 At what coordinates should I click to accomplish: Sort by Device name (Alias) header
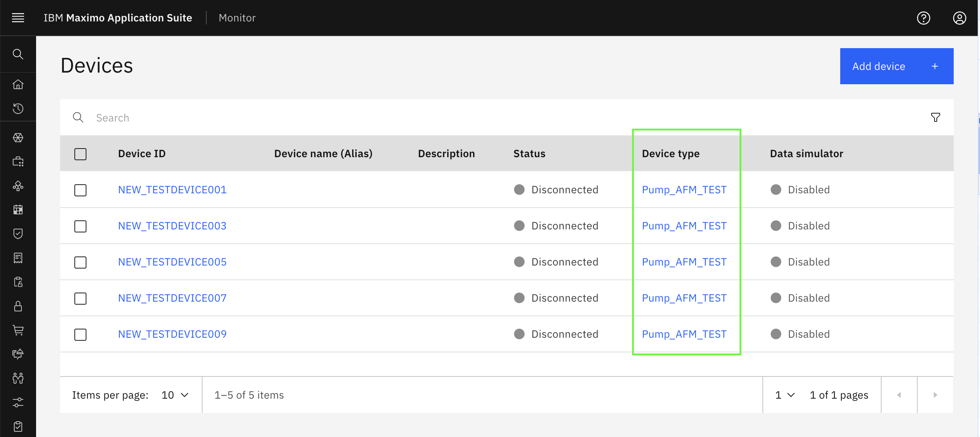pos(324,153)
